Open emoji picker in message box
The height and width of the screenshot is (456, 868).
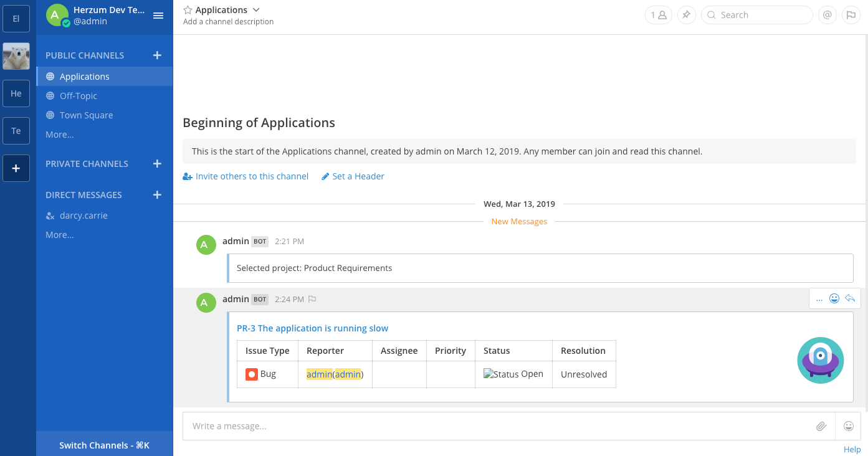(x=848, y=426)
